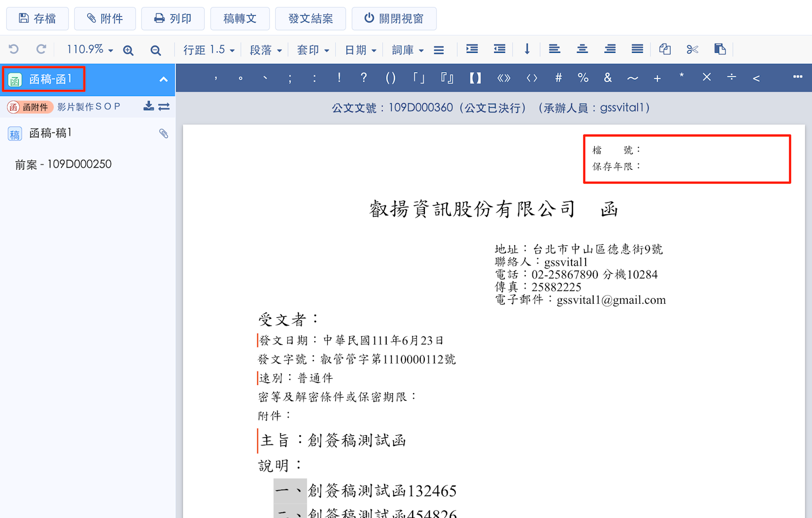Click the scissors cut icon

pos(692,49)
